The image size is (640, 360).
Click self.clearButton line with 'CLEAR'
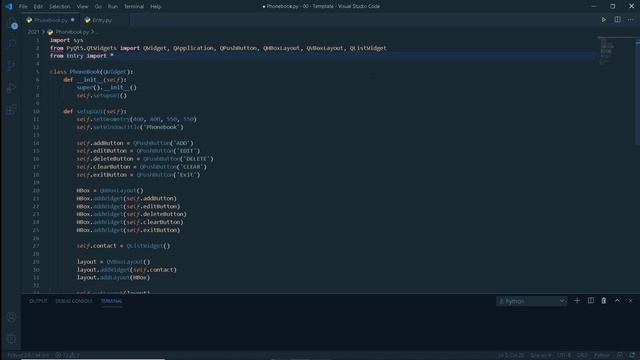click(142, 167)
